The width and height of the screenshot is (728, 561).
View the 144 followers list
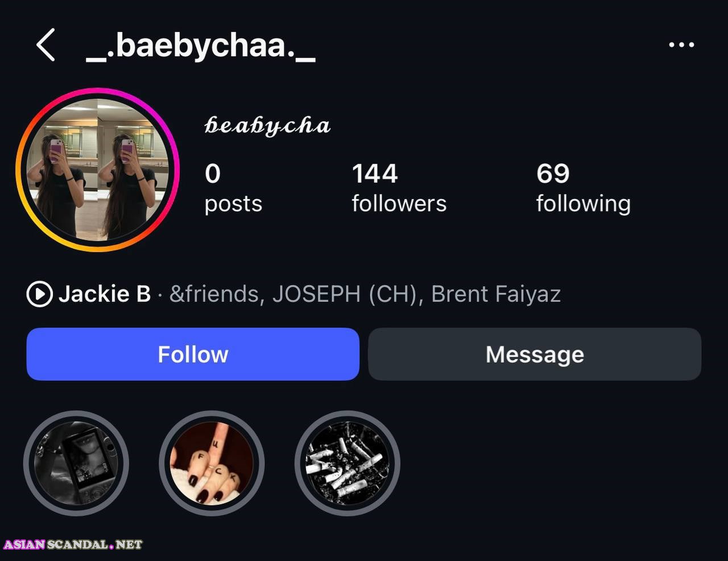399,188
